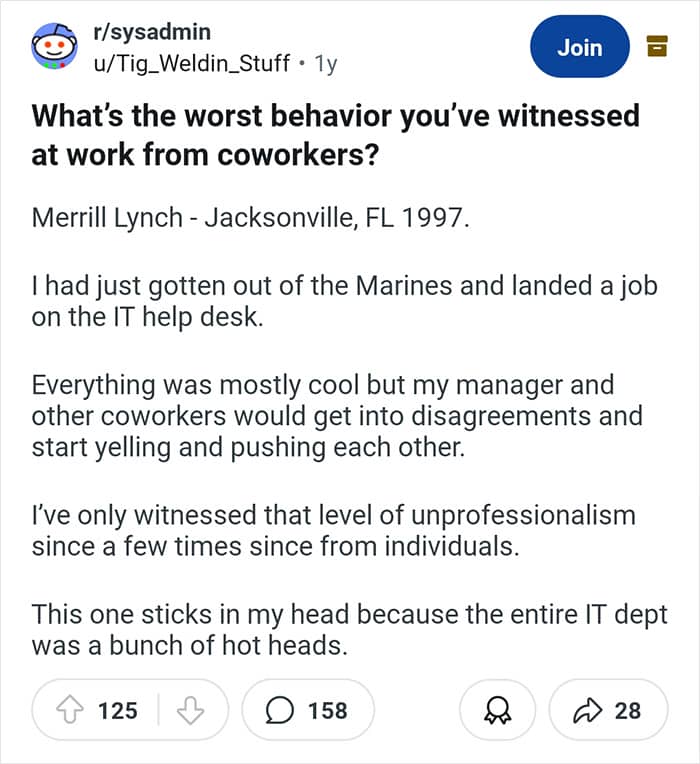Click the 1y post timestamp
Viewport: 700px width, 764px height.
click(x=326, y=63)
